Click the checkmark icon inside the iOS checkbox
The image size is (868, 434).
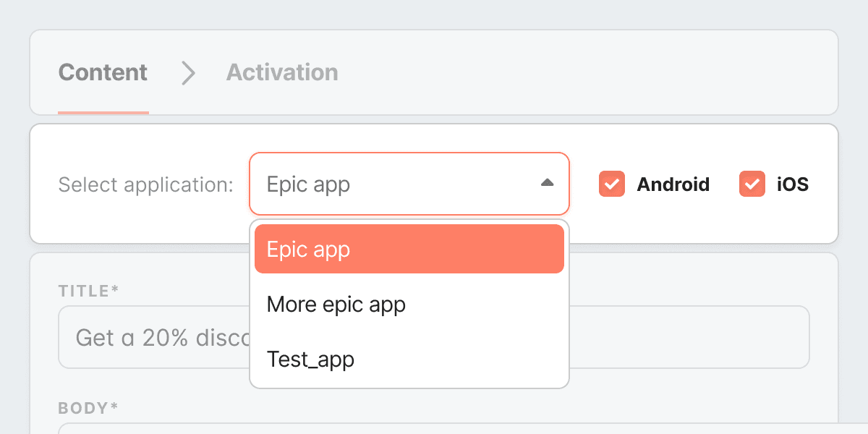coord(752,184)
